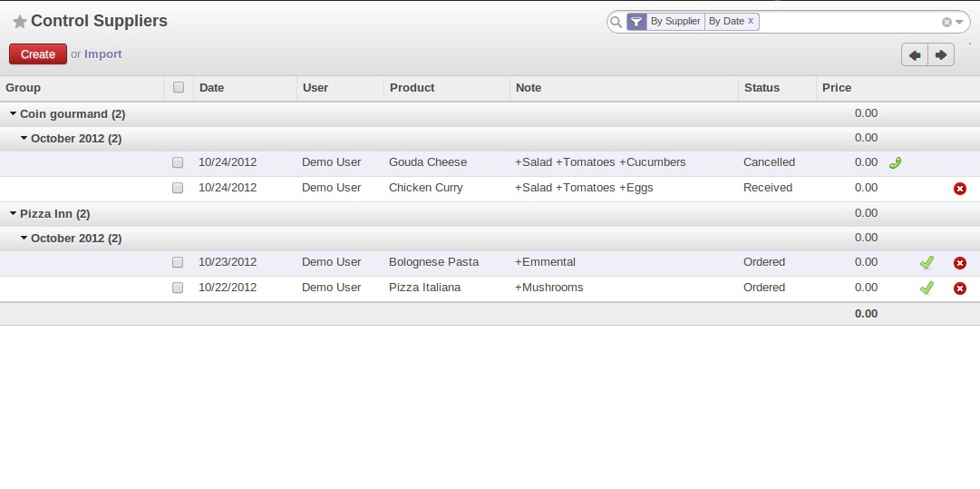Confirm Pizza Italiana with green checkmark

point(926,289)
